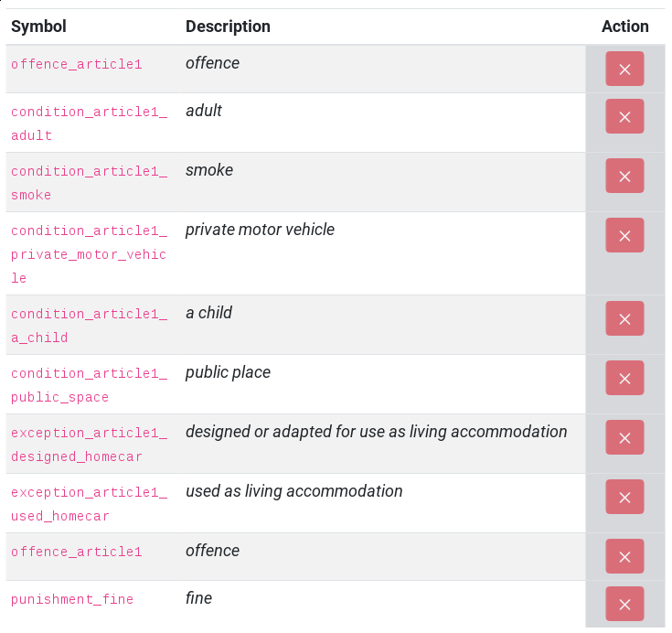Screen dimensions: 672x633
Task: Click the 'used as living accommodation' description
Action: click(293, 491)
